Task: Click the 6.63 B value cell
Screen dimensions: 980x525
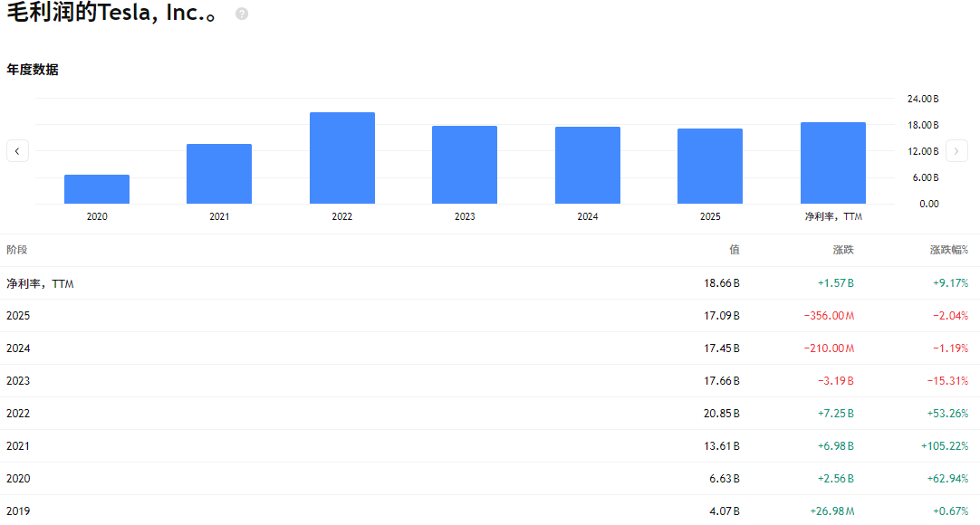Action: point(725,478)
